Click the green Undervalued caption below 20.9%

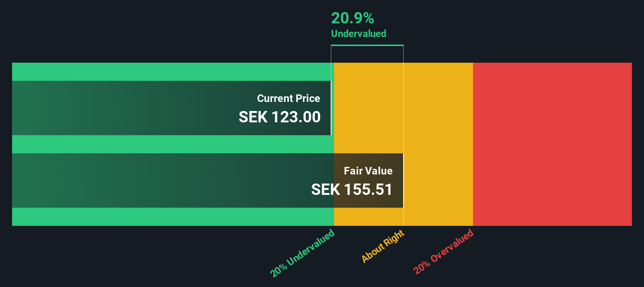tap(358, 34)
